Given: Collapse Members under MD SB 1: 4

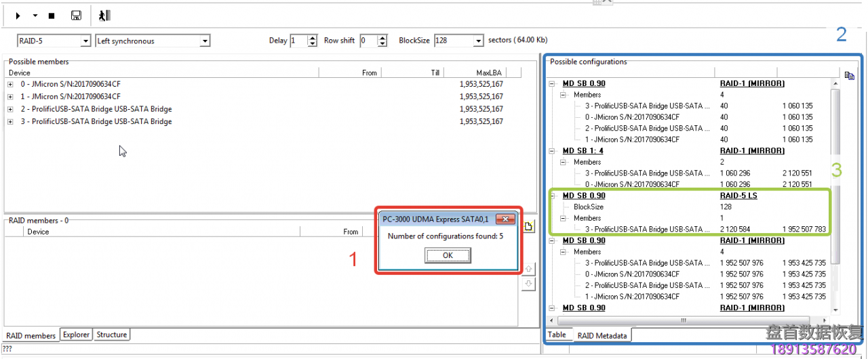Looking at the screenshot, I should [x=564, y=162].
